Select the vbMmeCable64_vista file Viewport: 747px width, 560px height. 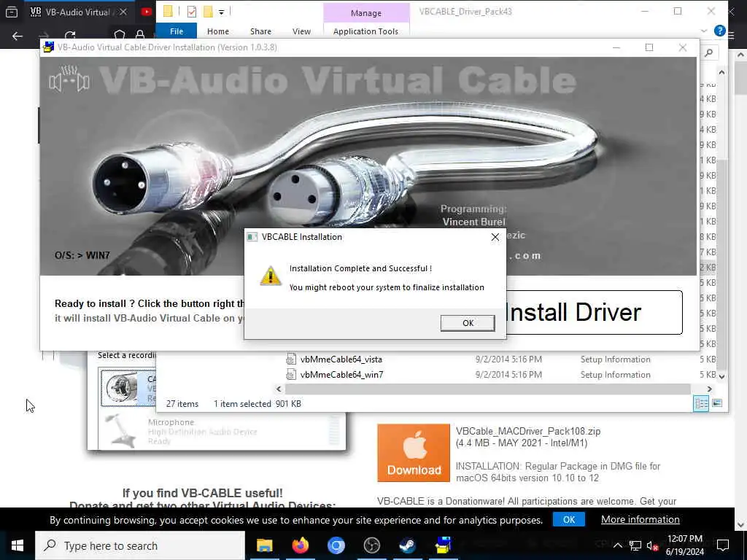click(x=341, y=359)
